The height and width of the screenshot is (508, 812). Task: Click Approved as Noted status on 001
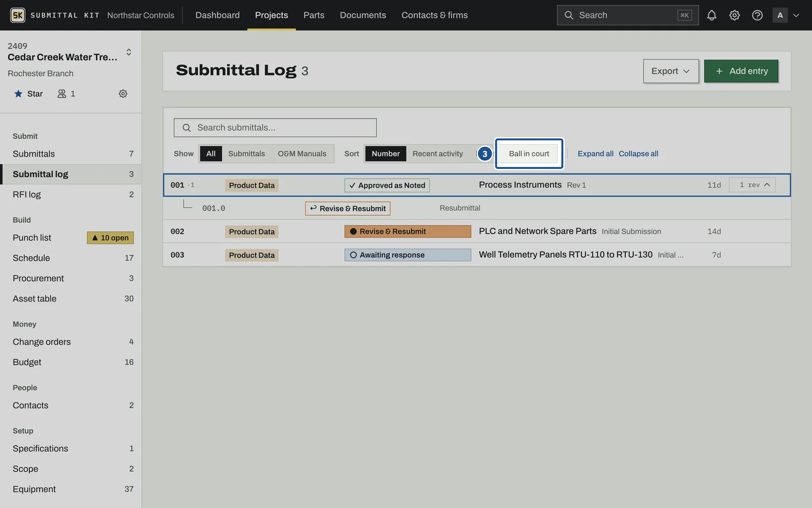(387, 185)
